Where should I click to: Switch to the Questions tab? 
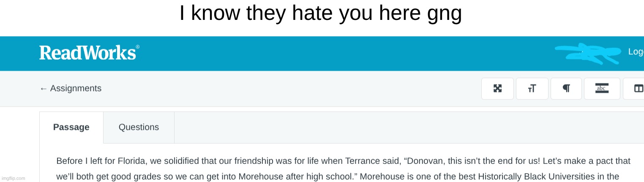pyautogui.click(x=139, y=127)
